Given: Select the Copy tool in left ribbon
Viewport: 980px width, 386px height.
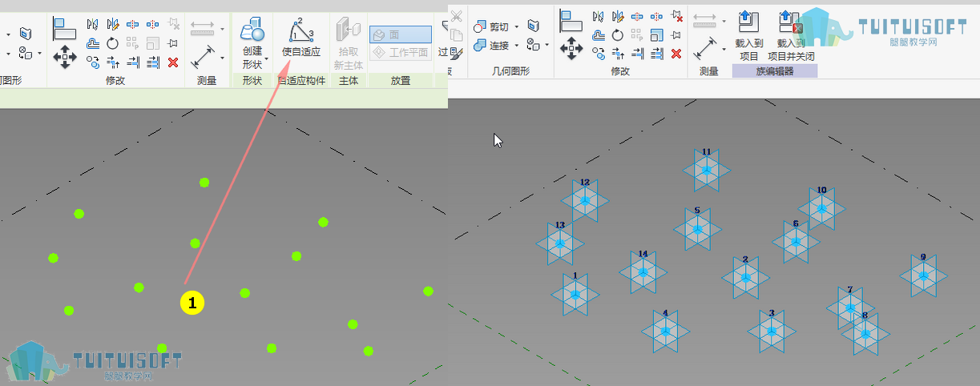Looking at the screenshot, I should pyautogui.click(x=93, y=62).
